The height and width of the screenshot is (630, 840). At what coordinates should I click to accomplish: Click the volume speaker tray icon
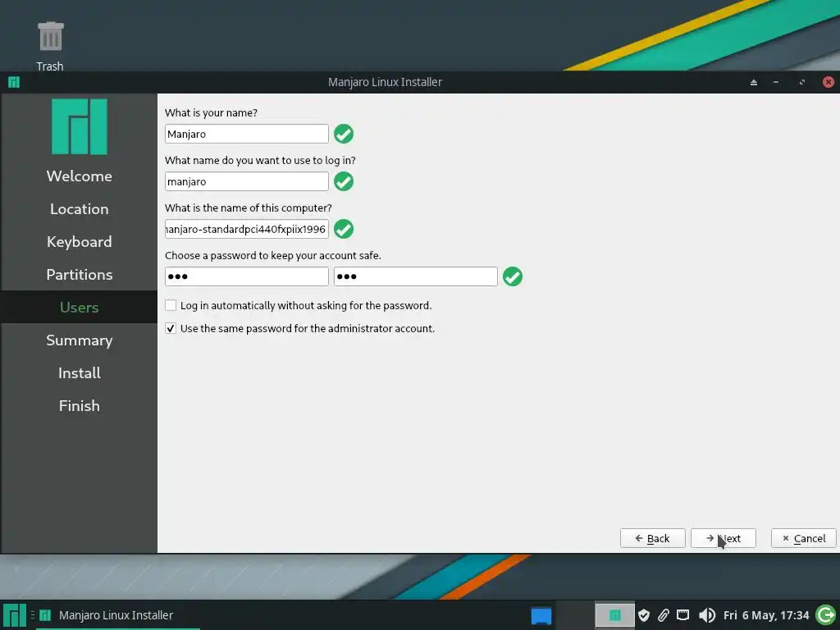point(706,615)
